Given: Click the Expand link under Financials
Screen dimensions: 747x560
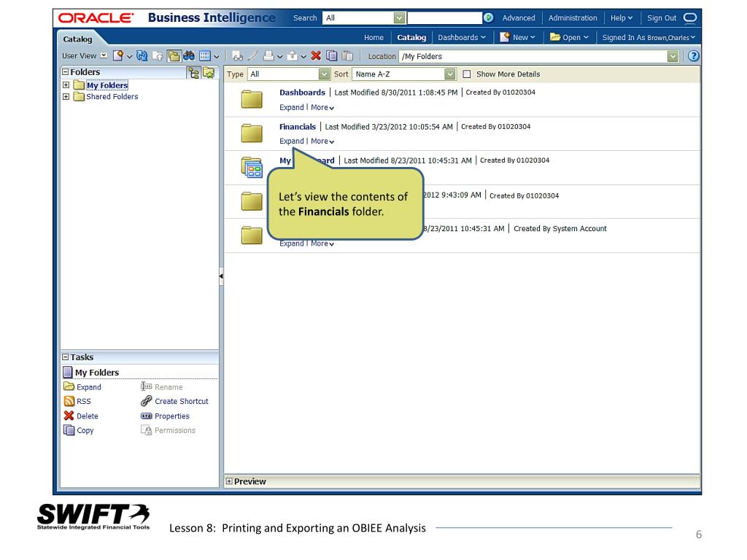Looking at the screenshot, I should (x=292, y=141).
